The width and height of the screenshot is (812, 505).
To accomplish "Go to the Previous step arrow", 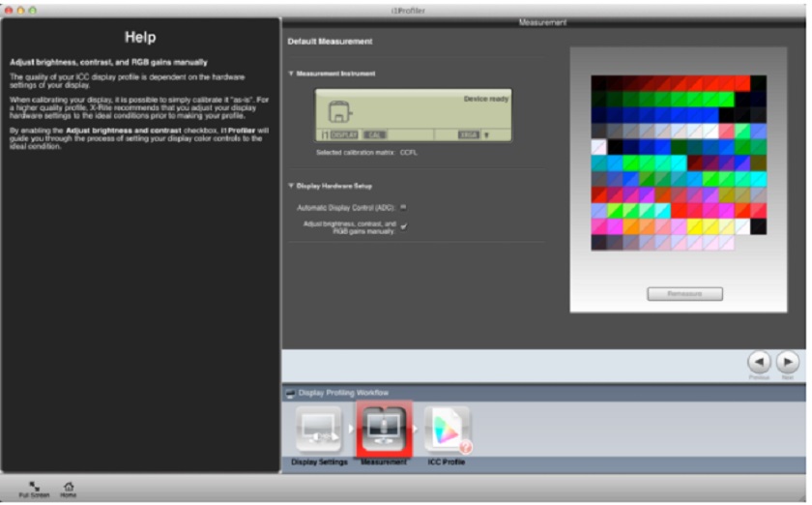I will tap(759, 362).
